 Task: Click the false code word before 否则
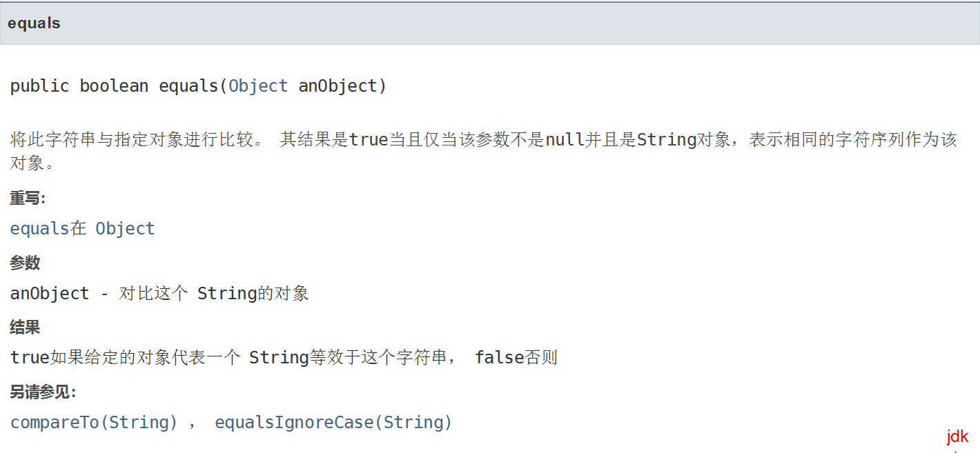pyautogui.click(x=500, y=357)
